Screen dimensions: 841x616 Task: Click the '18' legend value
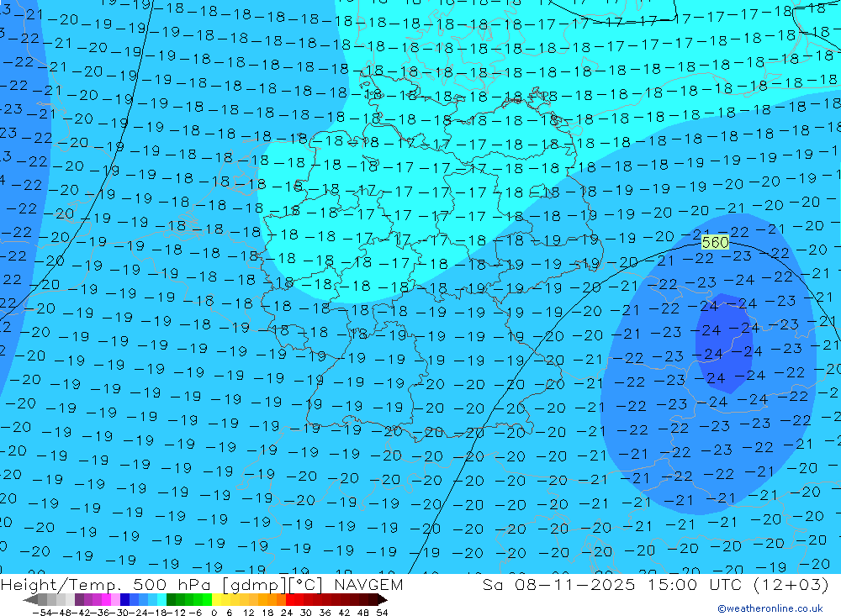267,613
